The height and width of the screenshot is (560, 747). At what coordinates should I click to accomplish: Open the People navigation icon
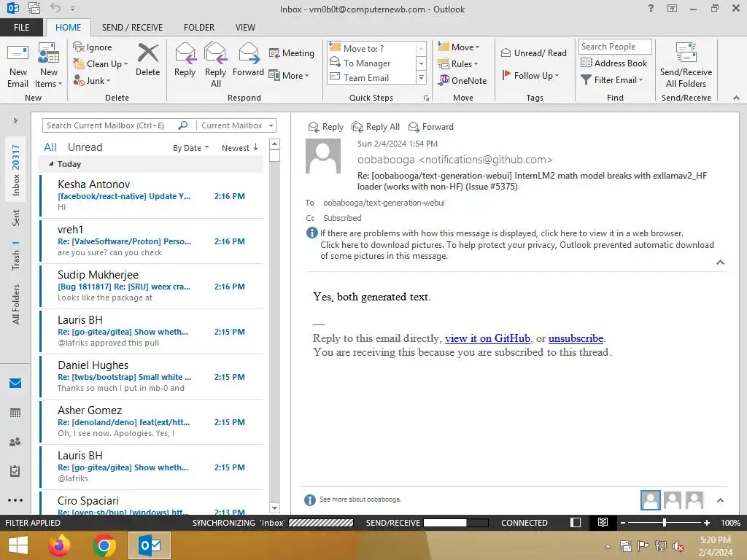[x=15, y=442]
